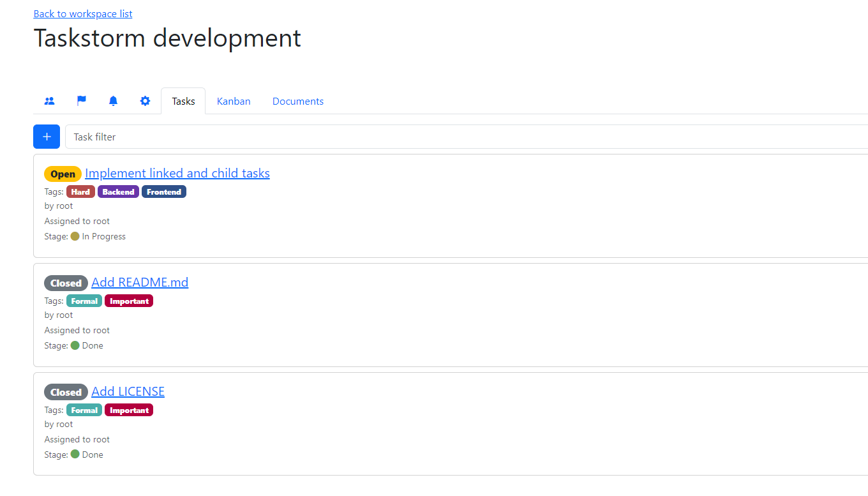This screenshot has height=496, width=868.
Task: Click the Open status badge
Action: pyautogui.click(x=63, y=174)
